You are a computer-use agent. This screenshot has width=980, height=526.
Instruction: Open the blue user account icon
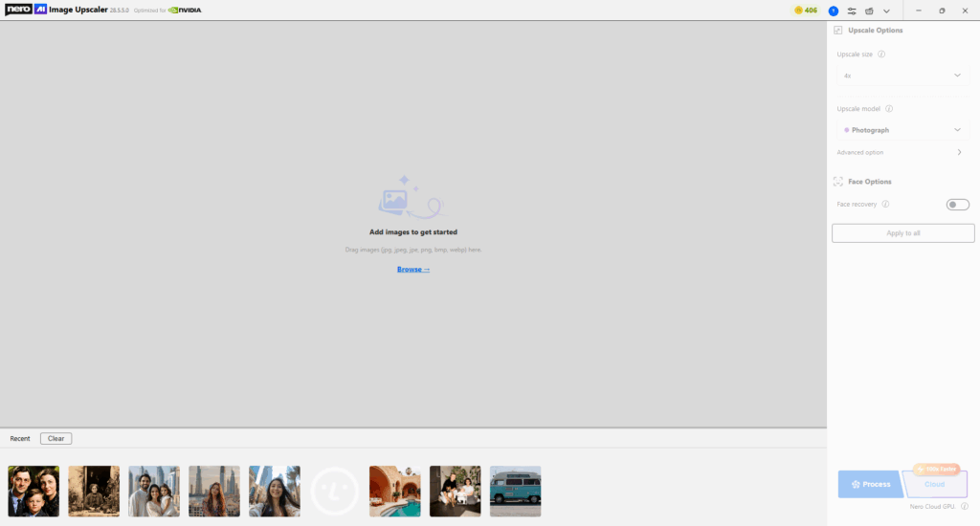(x=834, y=11)
